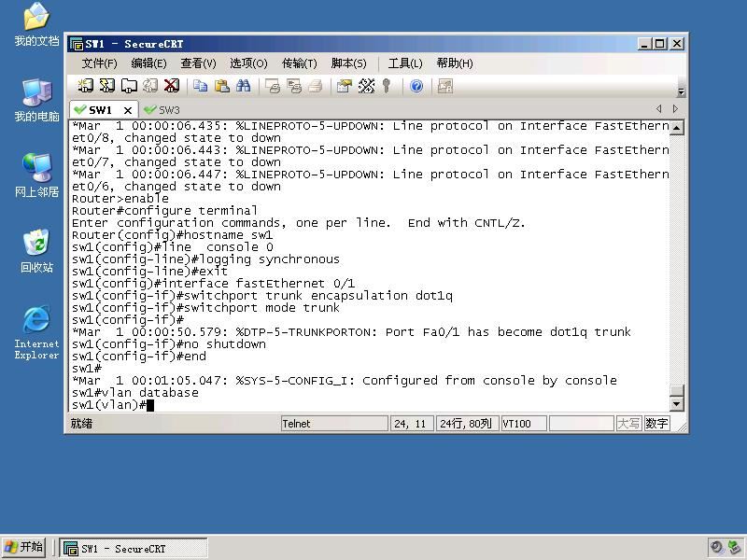Click line 'sw1#vlan database'
This screenshot has width=747, height=560.
135,393
